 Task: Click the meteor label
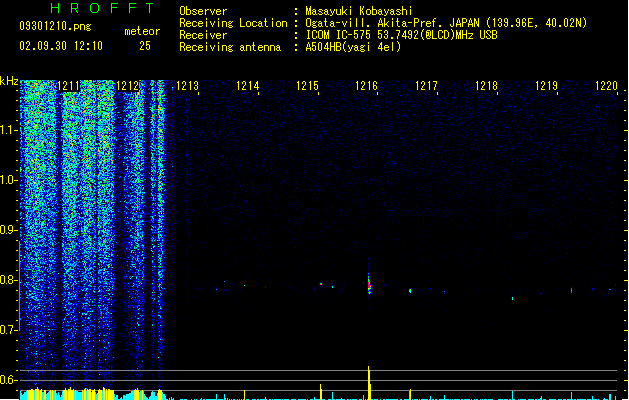click(x=142, y=31)
